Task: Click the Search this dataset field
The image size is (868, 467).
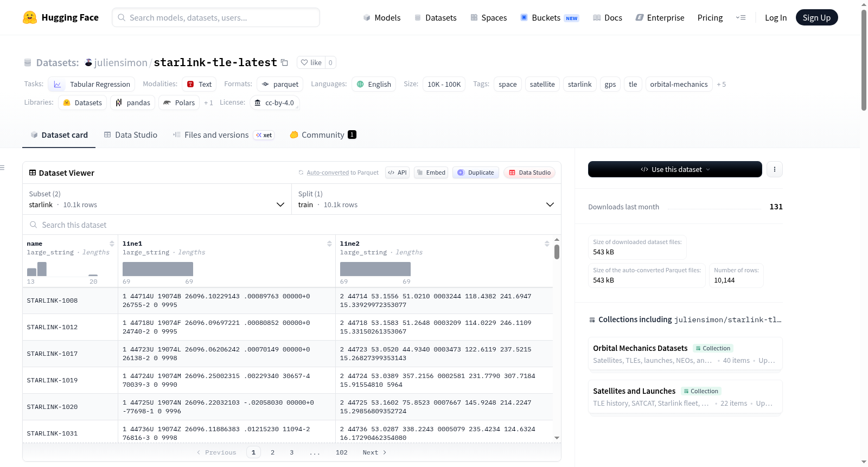Action: 292,225
